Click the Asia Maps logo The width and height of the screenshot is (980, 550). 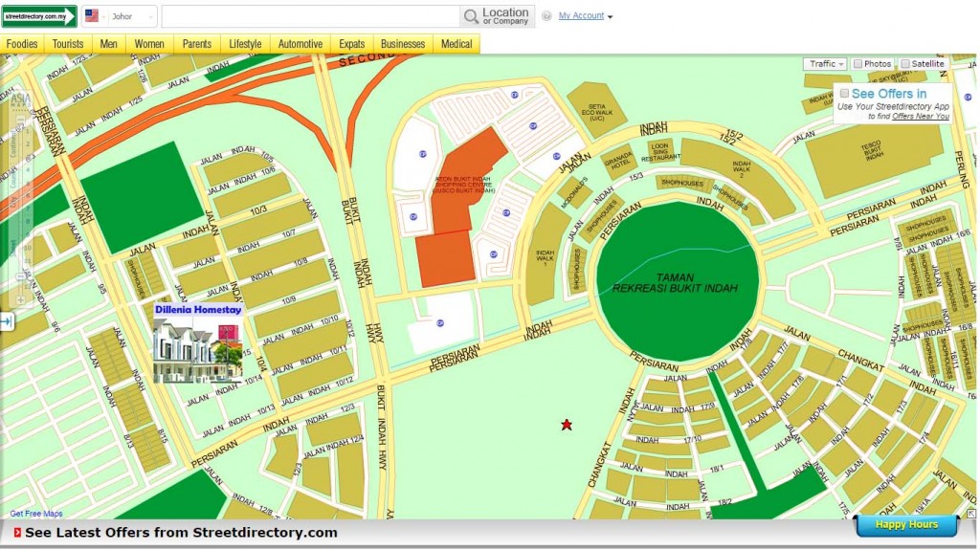20,99
